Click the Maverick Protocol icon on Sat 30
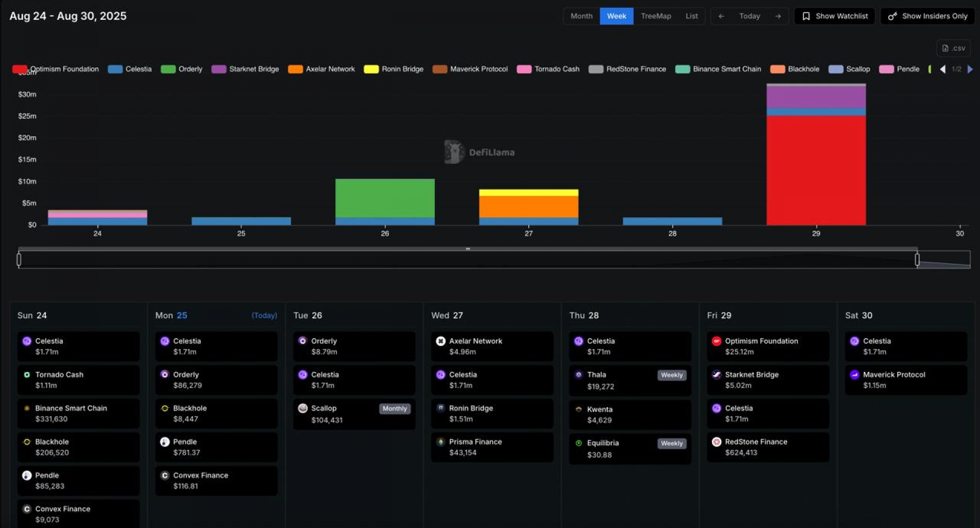This screenshot has width=980, height=528. point(854,375)
